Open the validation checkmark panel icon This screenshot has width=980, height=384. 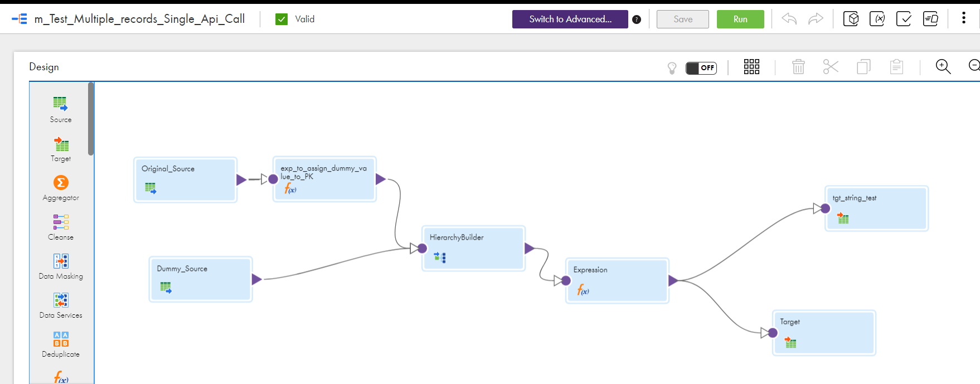[904, 19]
